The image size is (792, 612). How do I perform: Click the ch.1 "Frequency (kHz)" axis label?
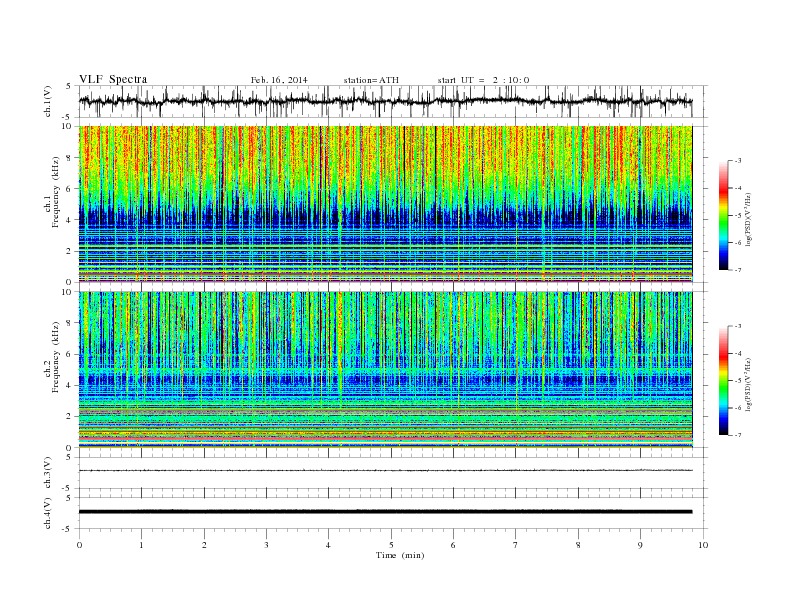click(x=56, y=192)
